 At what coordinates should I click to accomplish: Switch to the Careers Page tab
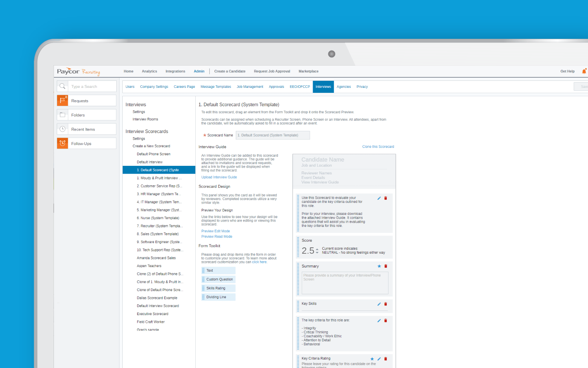(x=184, y=87)
